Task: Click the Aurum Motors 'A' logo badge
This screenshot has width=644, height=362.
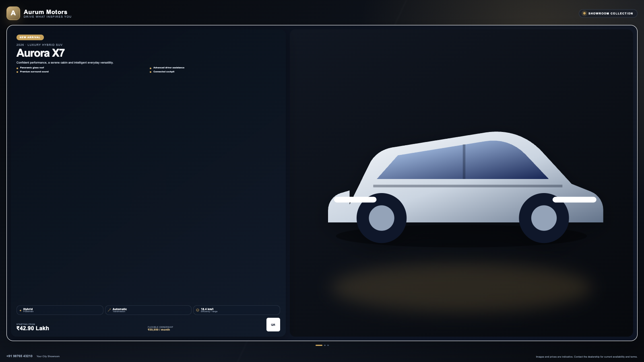Action: coord(13,13)
